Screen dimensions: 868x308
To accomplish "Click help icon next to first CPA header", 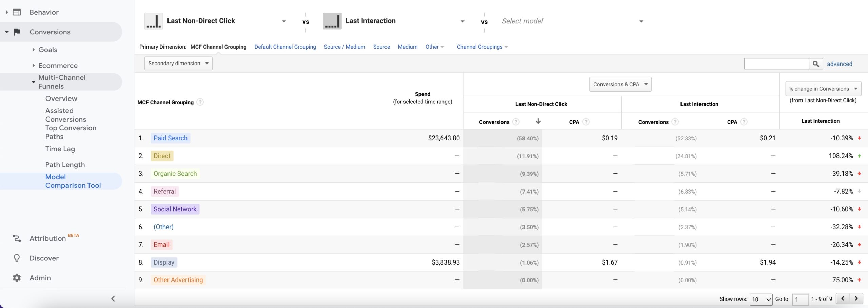I will click(586, 122).
